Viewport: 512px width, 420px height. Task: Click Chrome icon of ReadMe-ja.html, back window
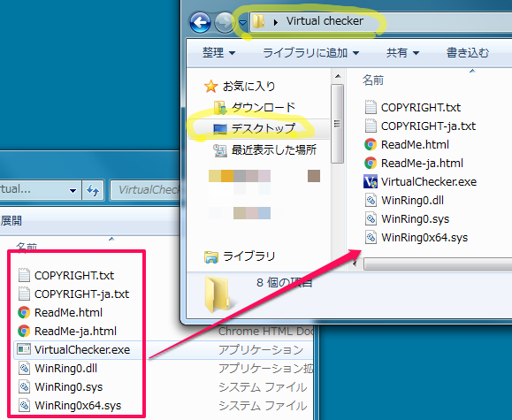pos(24,332)
